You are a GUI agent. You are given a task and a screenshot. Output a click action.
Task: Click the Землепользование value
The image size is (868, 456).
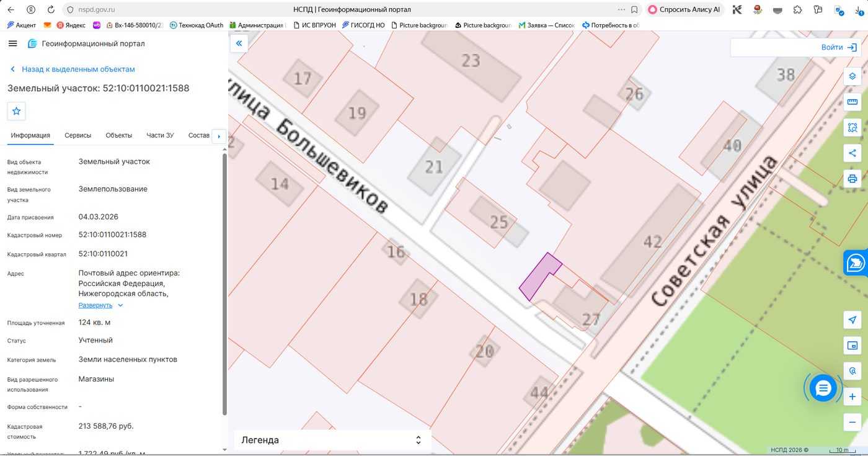(x=113, y=189)
